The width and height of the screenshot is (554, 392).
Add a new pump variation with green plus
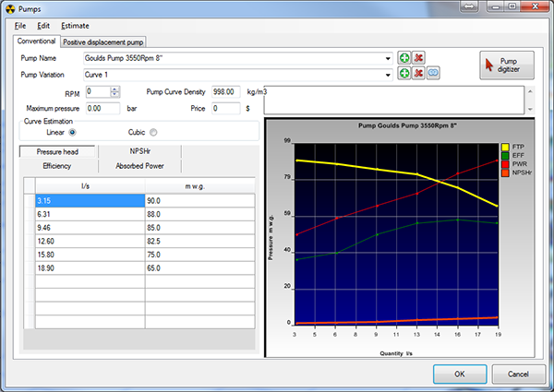point(404,72)
